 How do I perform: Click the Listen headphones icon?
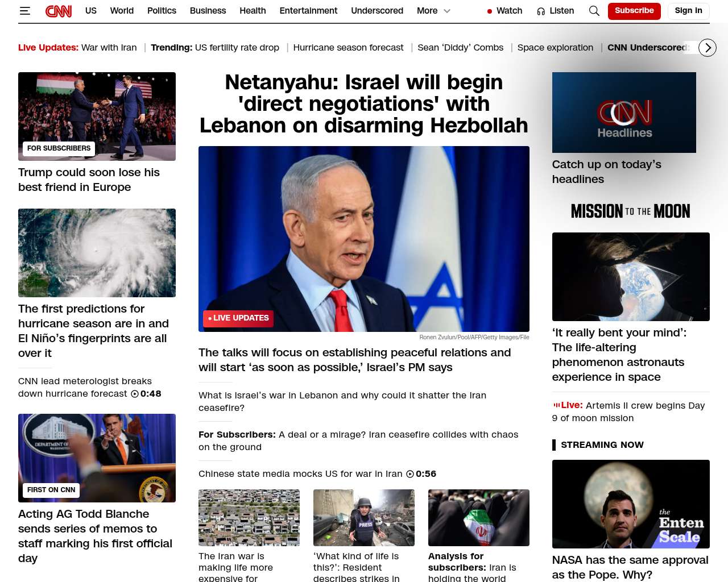point(541,11)
